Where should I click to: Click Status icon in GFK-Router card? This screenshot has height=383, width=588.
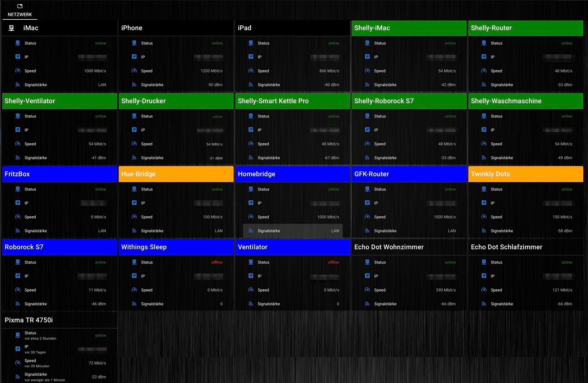(x=367, y=189)
